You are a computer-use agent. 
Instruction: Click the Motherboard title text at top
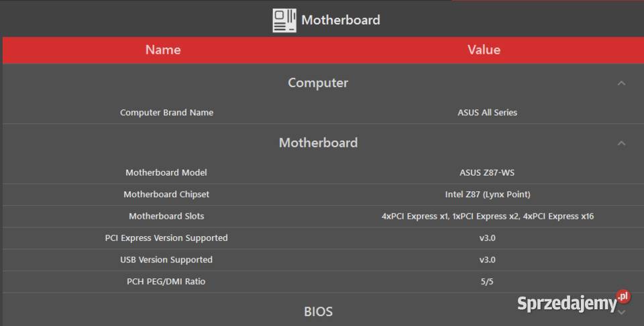[341, 19]
